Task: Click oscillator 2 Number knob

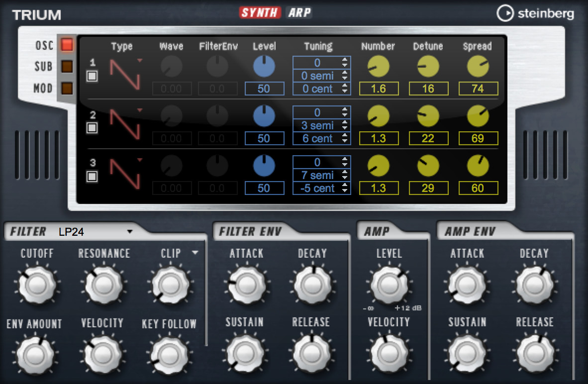Action: pos(379,116)
